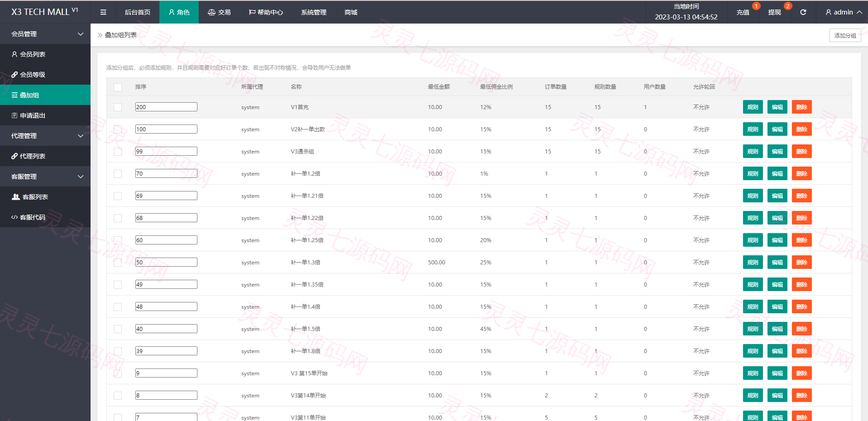The width and height of the screenshot is (868, 421).
Task: Click the X3 TECH MALL logo
Action: pos(44,12)
